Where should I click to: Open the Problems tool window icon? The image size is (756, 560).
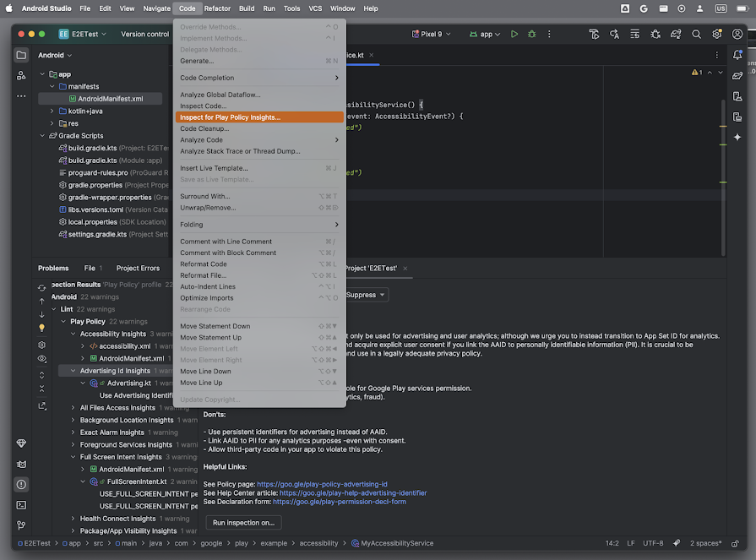(x=21, y=484)
